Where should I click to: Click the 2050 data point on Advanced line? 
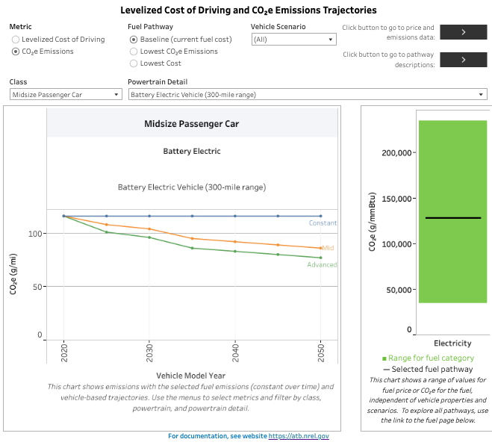(x=321, y=258)
